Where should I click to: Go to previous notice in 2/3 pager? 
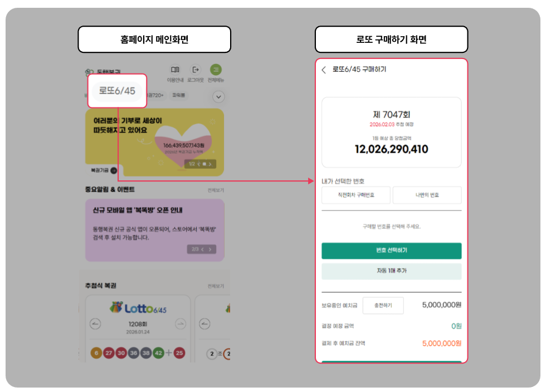click(202, 249)
